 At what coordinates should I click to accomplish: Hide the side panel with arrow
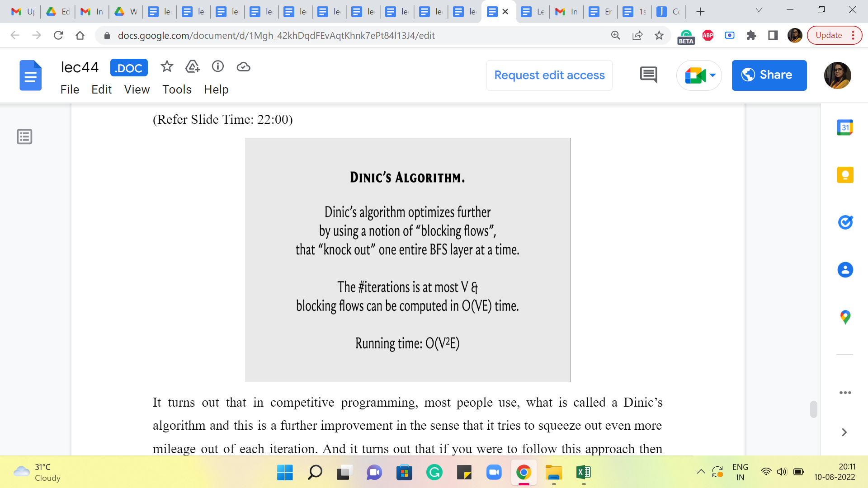[844, 432]
